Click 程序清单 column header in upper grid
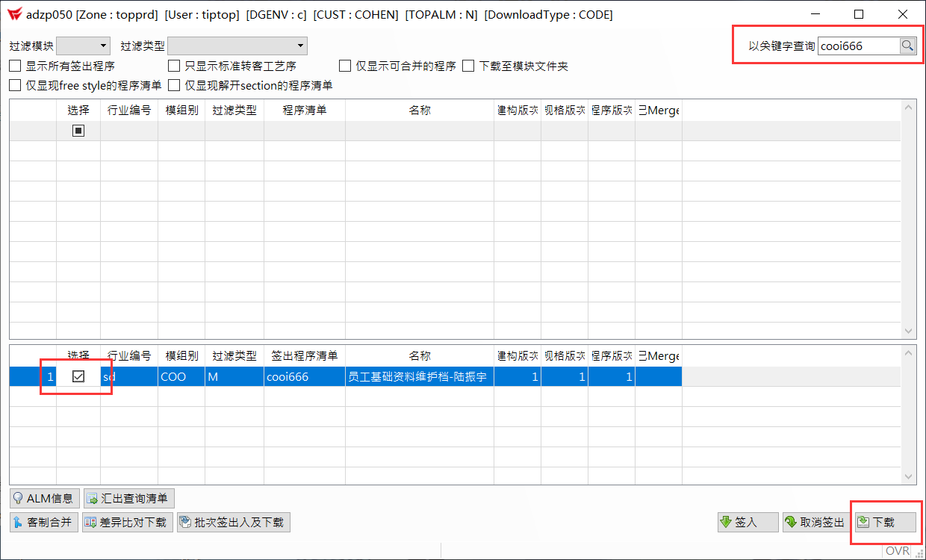 (305, 110)
